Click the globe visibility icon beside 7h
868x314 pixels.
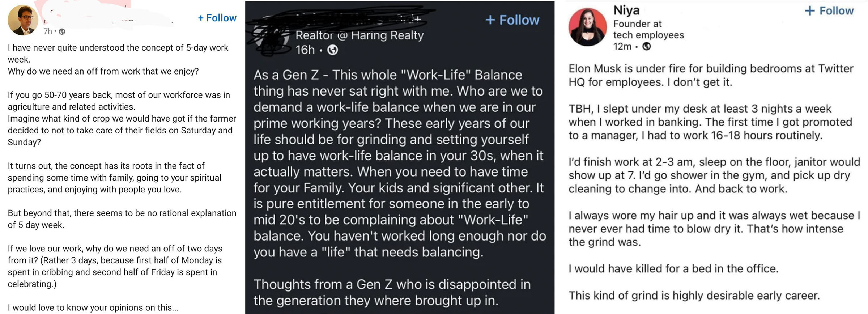[62, 32]
